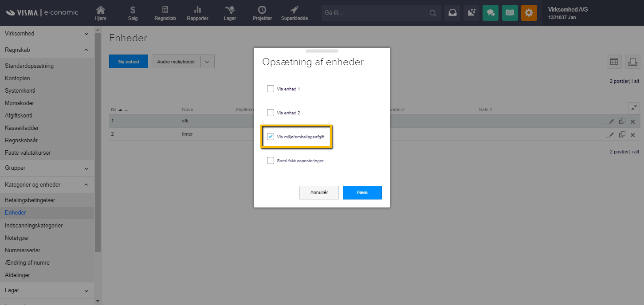Open the orange settings gear
This screenshot has width=644, height=305.
[x=529, y=13]
